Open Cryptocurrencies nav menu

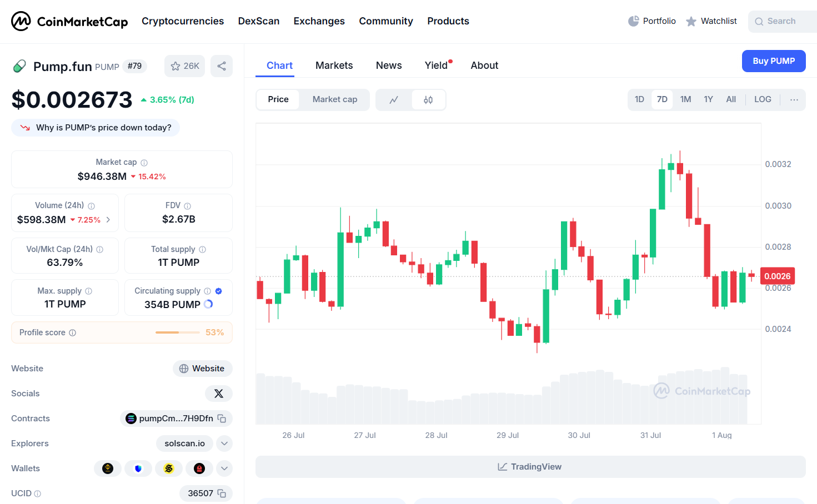coord(183,21)
